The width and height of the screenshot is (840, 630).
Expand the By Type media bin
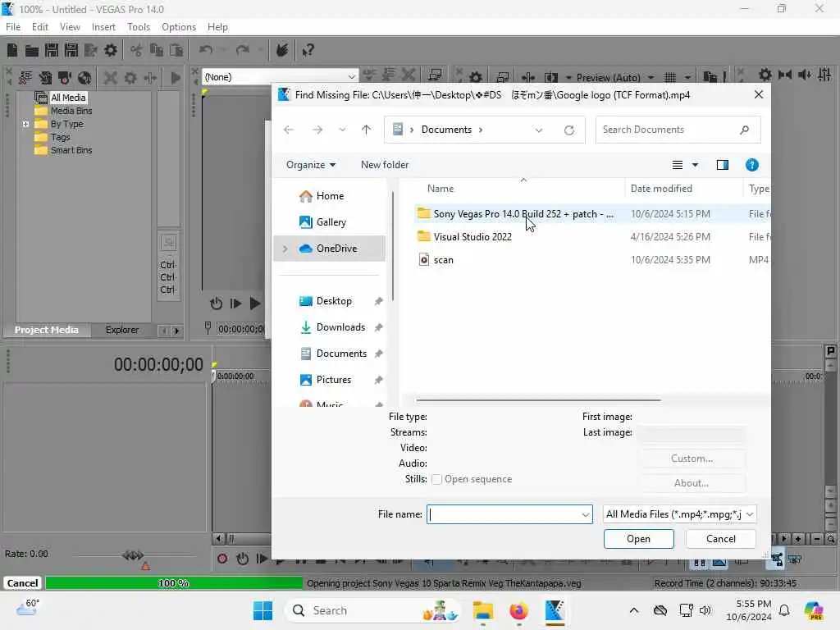click(25, 124)
